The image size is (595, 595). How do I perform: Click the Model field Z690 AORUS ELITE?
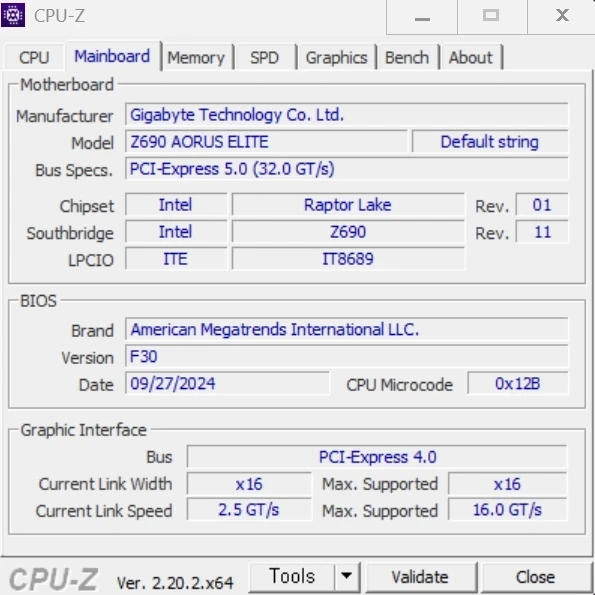point(266,142)
